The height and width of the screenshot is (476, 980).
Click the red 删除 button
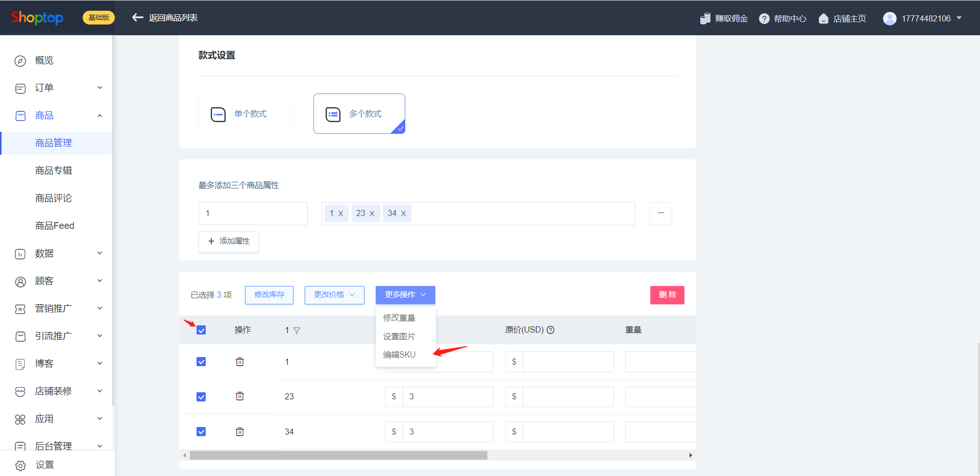tap(667, 295)
